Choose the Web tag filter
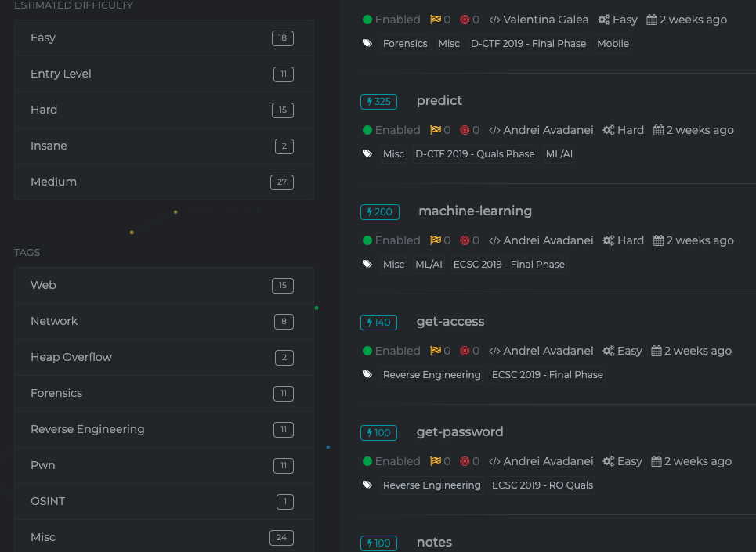 tap(164, 286)
